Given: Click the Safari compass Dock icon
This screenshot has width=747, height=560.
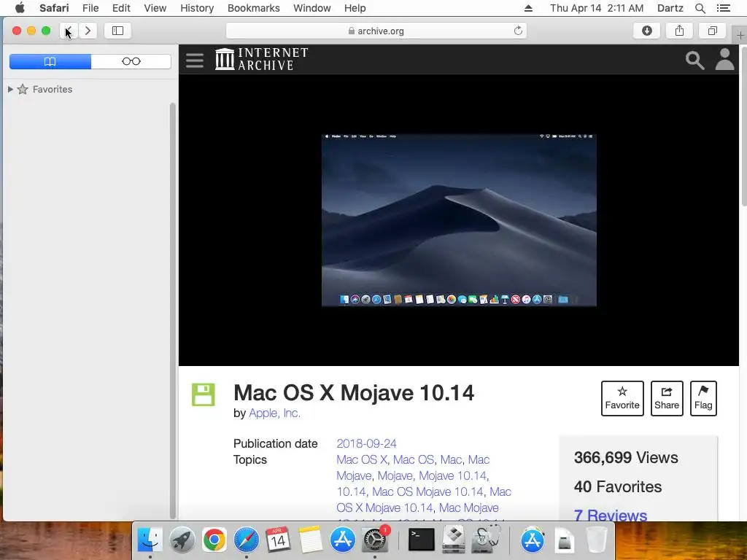Looking at the screenshot, I should click(246, 540).
